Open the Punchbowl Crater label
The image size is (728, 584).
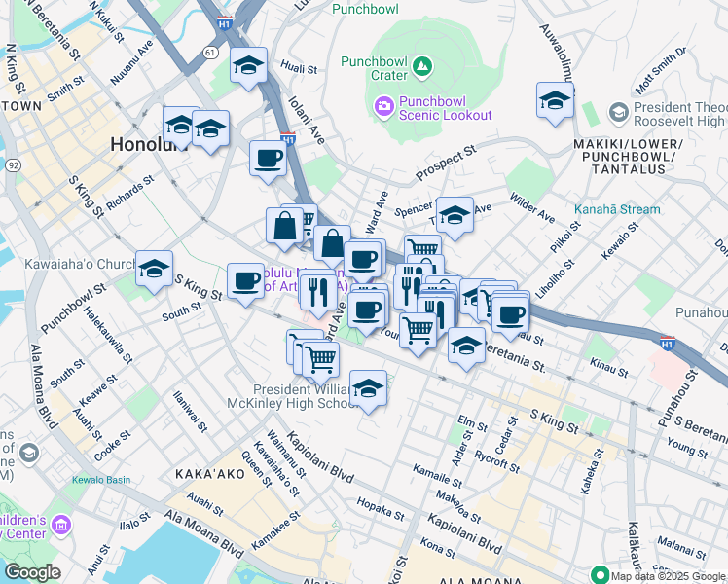(x=374, y=68)
